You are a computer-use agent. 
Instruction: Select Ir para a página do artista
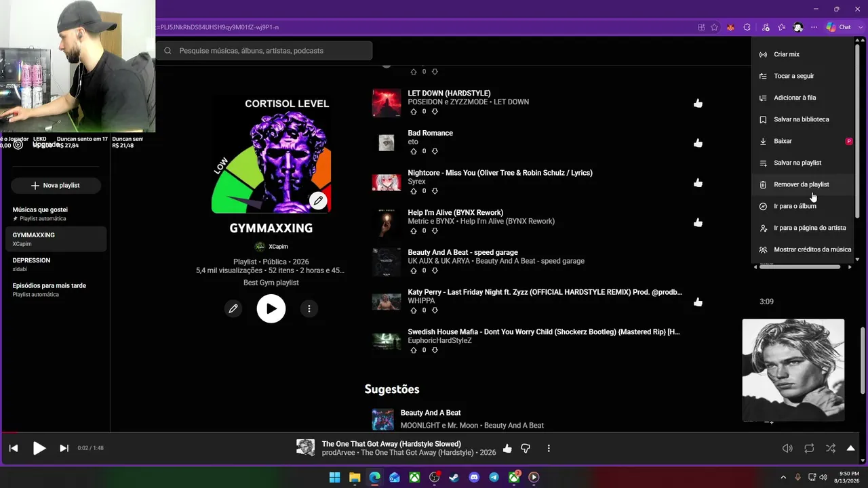pos(802,228)
